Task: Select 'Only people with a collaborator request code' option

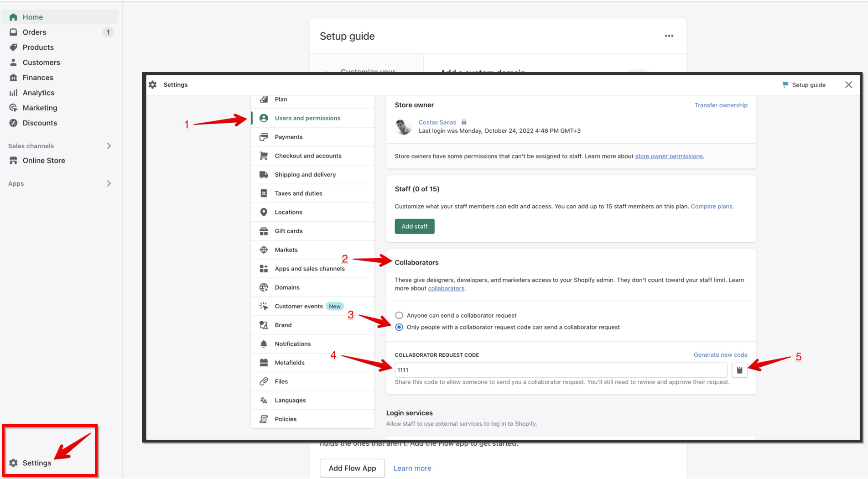Action: pos(399,328)
